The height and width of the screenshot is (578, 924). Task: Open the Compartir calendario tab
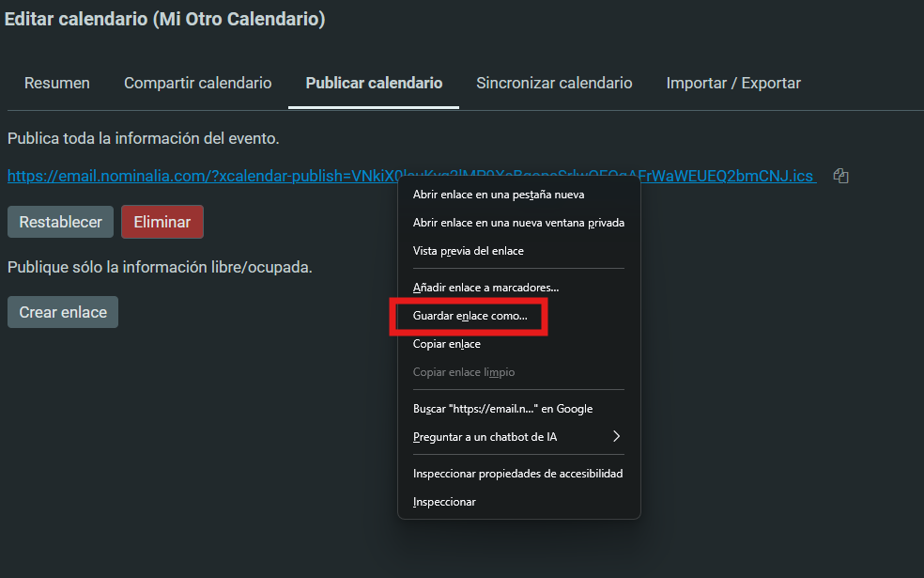pos(198,83)
